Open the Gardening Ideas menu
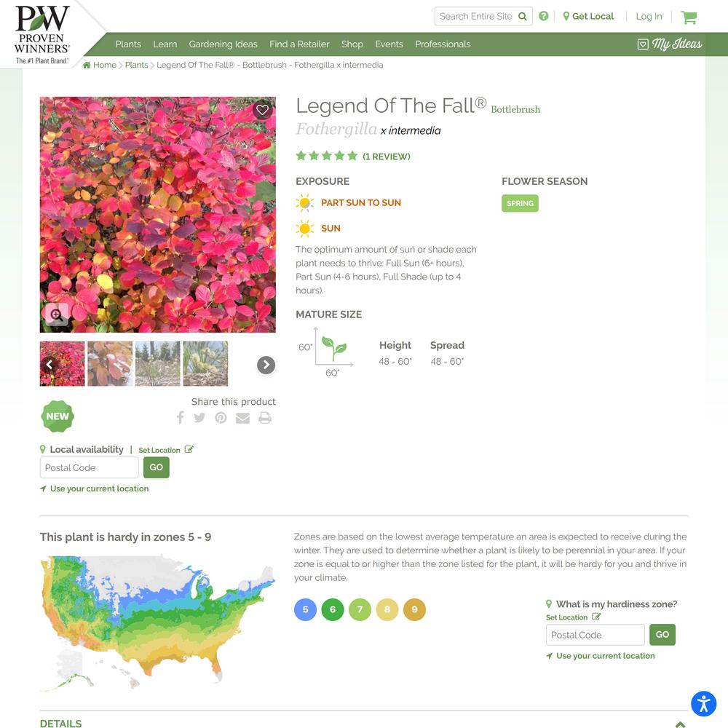Screen dimensions: 728x728 (223, 44)
